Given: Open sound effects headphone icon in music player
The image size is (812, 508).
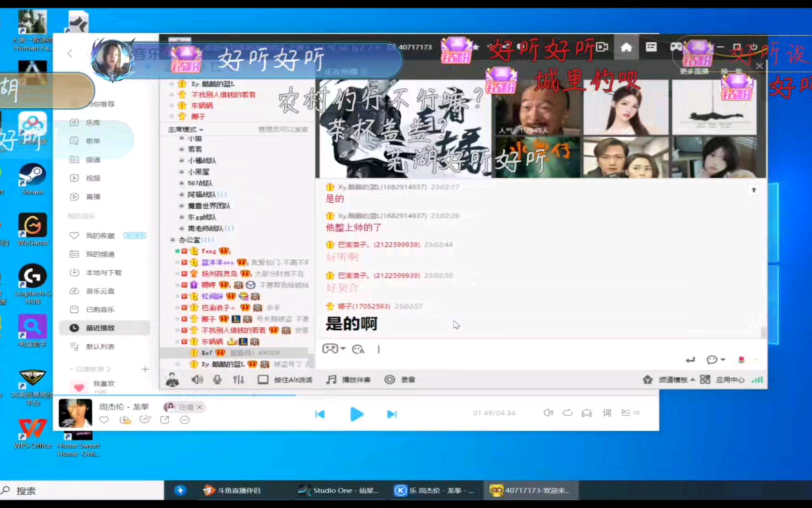Looking at the screenshot, I should (x=587, y=413).
